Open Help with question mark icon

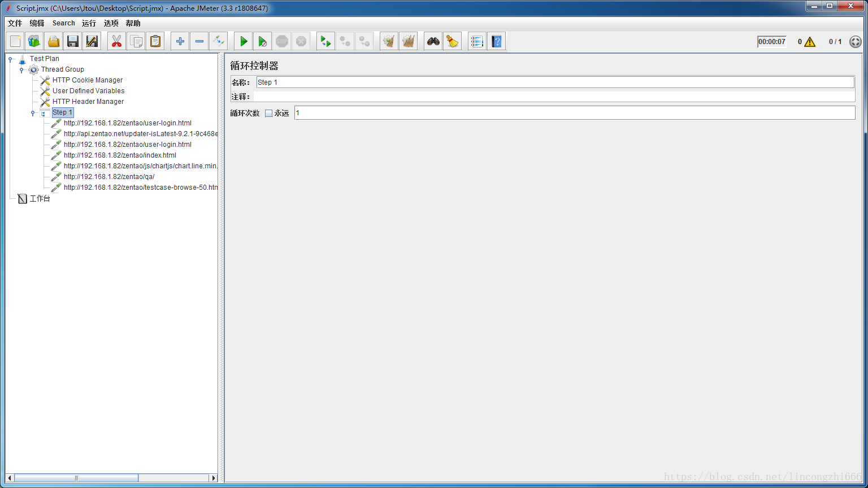pos(497,41)
